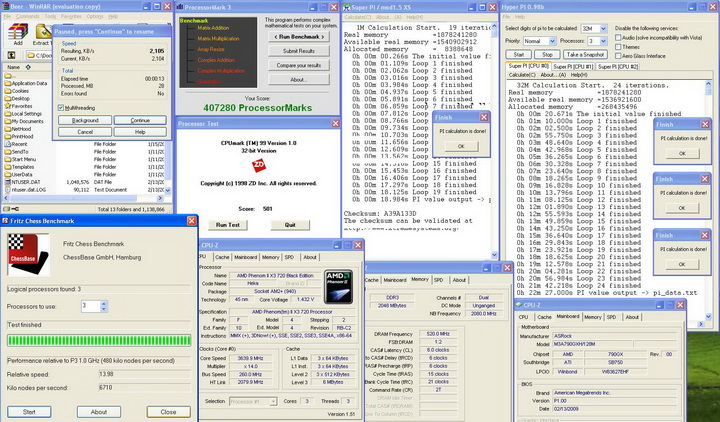
Task: Open the Cache tab in front CPU-Z window
Action: [x=222, y=257]
